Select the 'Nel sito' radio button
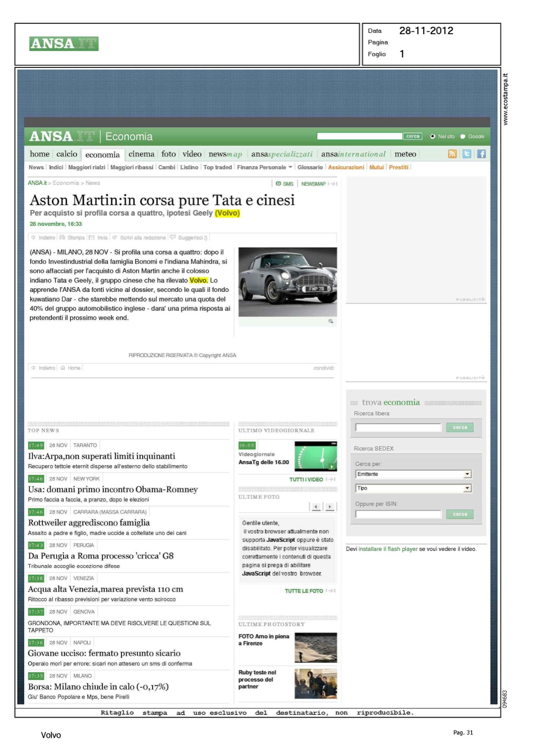539x756 pixels. [x=433, y=137]
